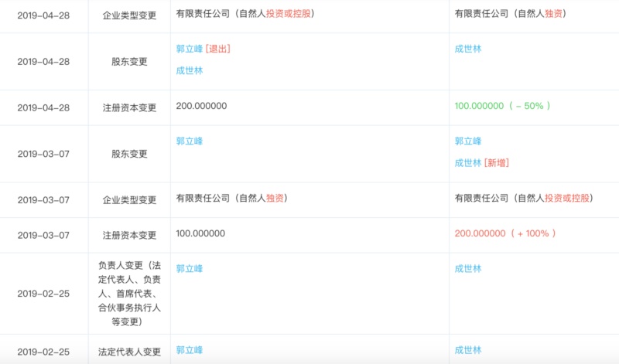Viewport: 619px width, 364px height.
Task: Open 成世林 in the 负责人变更 row
Action: coord(467,269)
